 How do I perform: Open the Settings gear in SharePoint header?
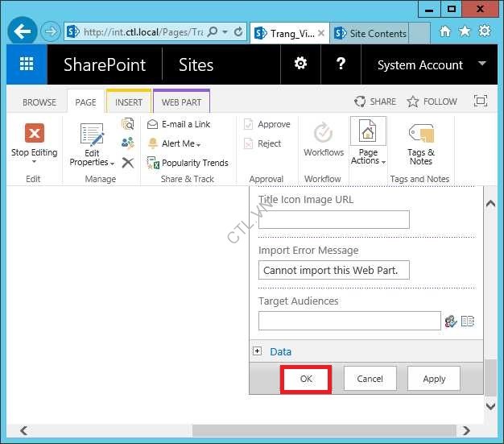(x=300, y=64)
